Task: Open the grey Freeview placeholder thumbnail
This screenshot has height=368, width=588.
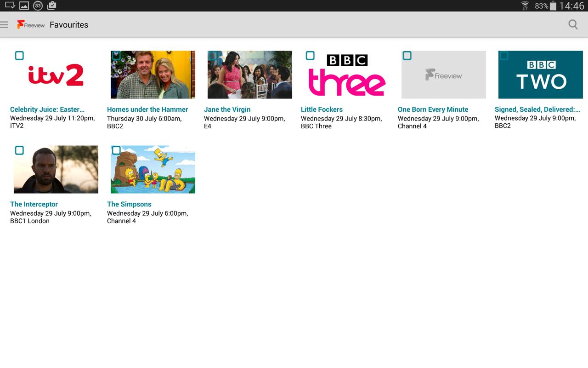Action: coord(444,75)
